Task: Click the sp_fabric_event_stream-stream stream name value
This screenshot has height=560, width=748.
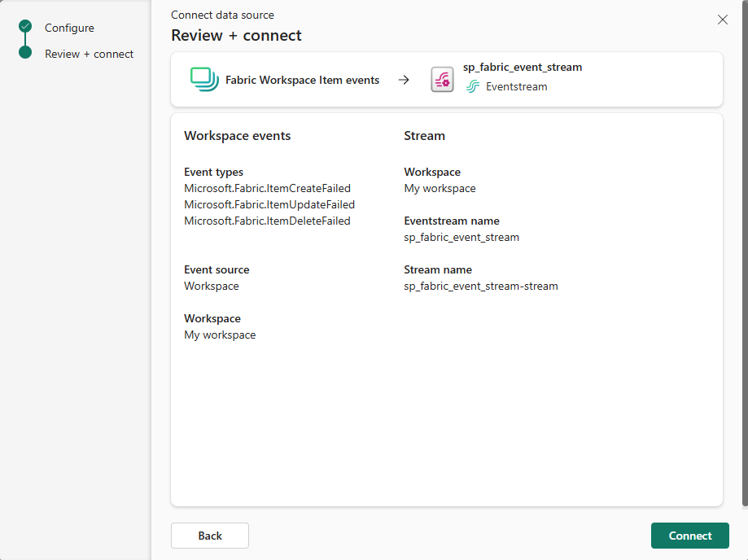Action: 481,286
